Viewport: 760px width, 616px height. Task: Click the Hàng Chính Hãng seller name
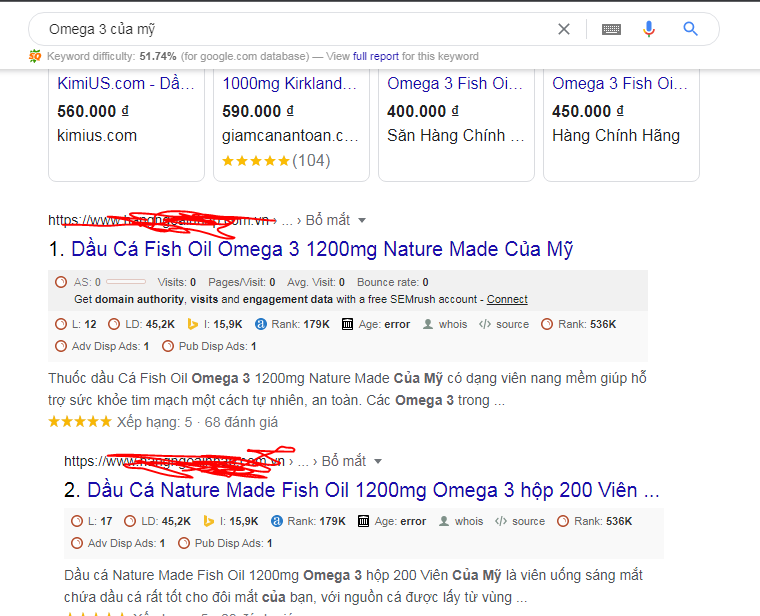click(x=616, y=135)
